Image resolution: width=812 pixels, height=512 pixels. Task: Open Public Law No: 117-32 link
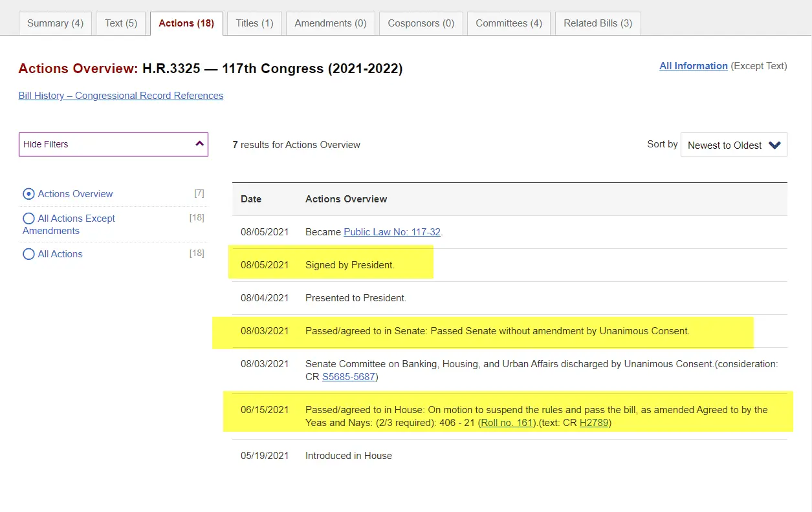tap(391, 232)
